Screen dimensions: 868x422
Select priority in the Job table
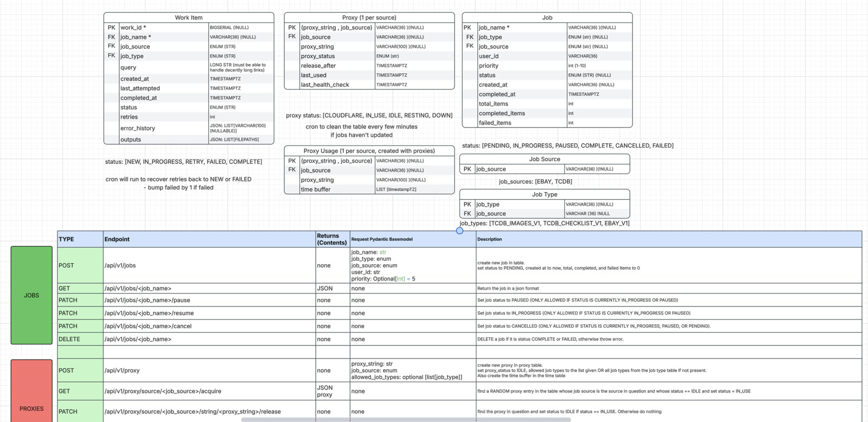click(522, 66)
